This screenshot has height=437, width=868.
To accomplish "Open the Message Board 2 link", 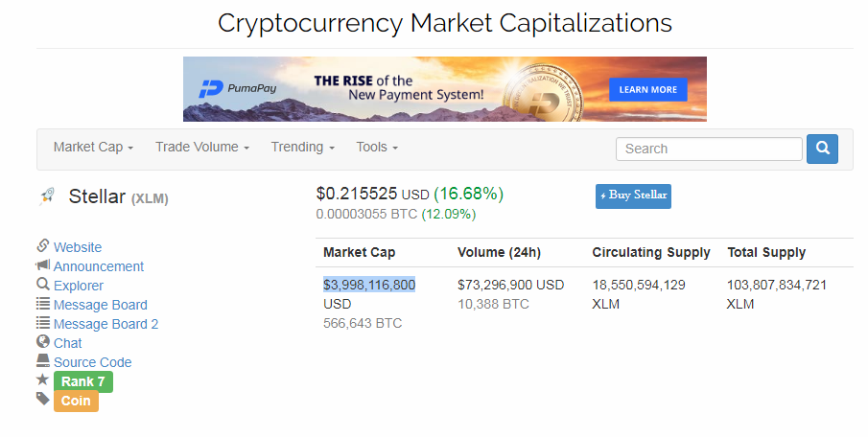I will (106, 324).
